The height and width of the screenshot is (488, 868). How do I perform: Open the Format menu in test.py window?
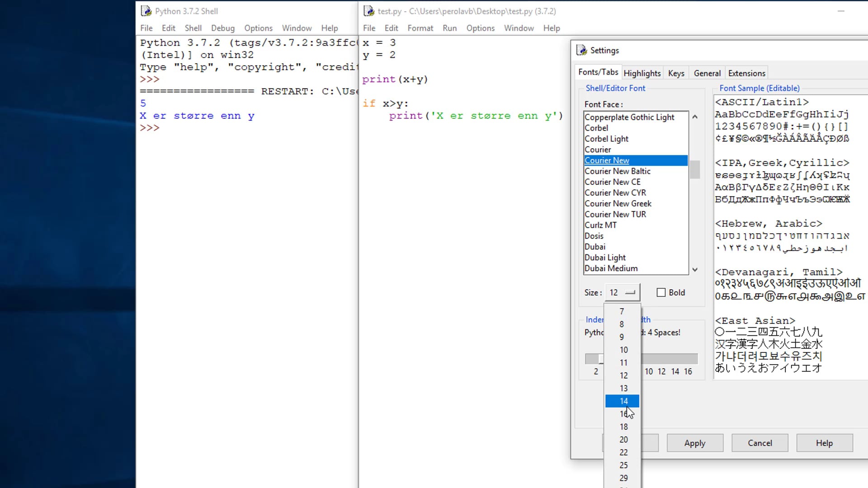420,28
